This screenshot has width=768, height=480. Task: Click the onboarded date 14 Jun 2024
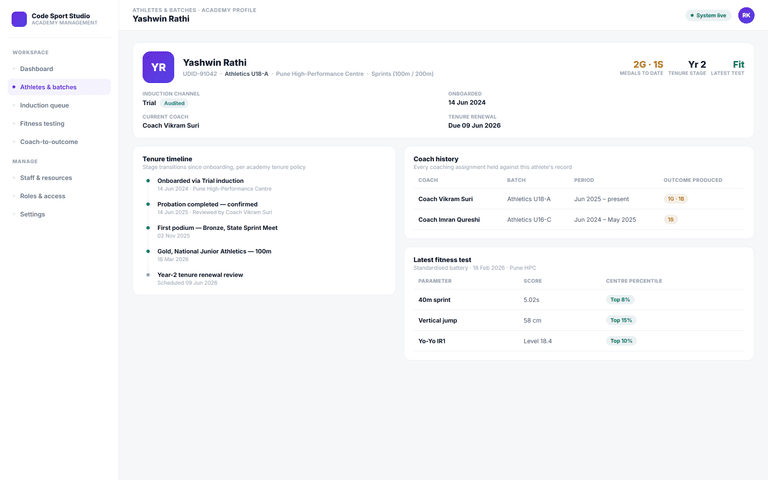coord(467,103)
